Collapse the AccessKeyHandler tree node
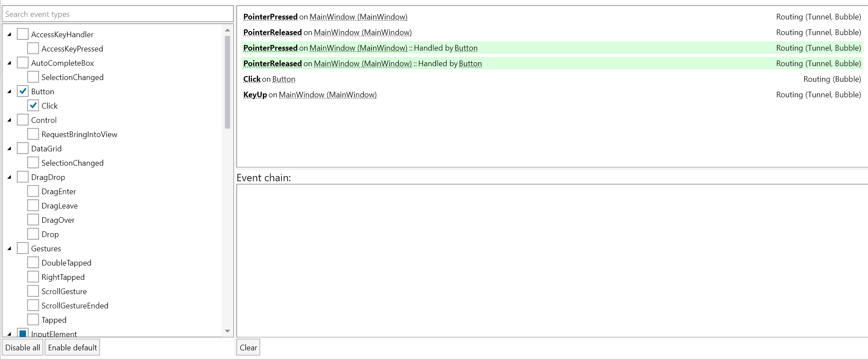The height and width of the screenshot is (359, 868). pyautogui.click(x=10, y=34)
